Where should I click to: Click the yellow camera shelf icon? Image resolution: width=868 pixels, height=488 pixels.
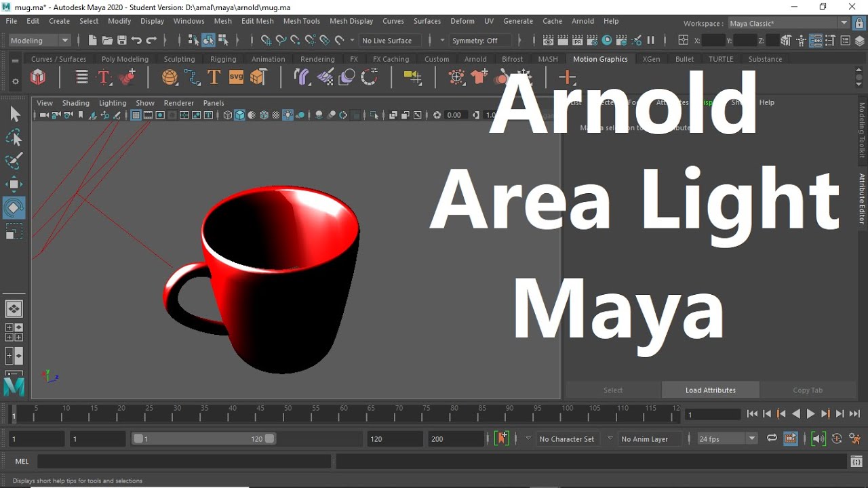[412, 77]
